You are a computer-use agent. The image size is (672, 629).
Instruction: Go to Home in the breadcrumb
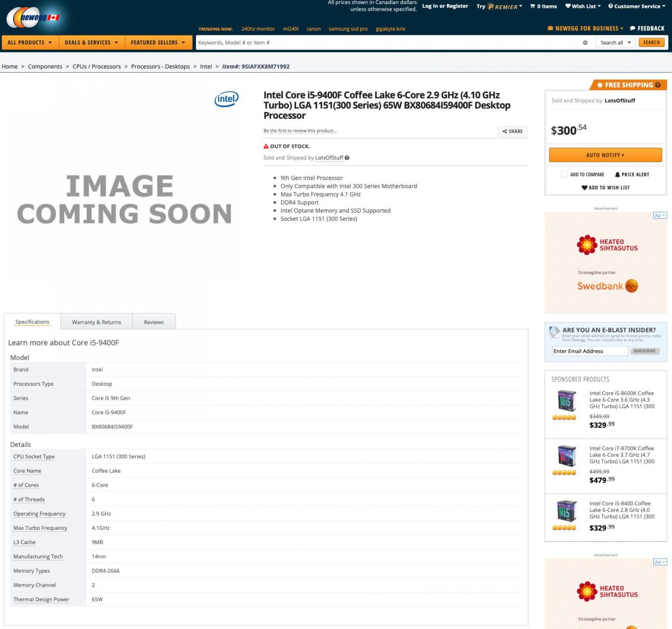click(x=10, y=66)
